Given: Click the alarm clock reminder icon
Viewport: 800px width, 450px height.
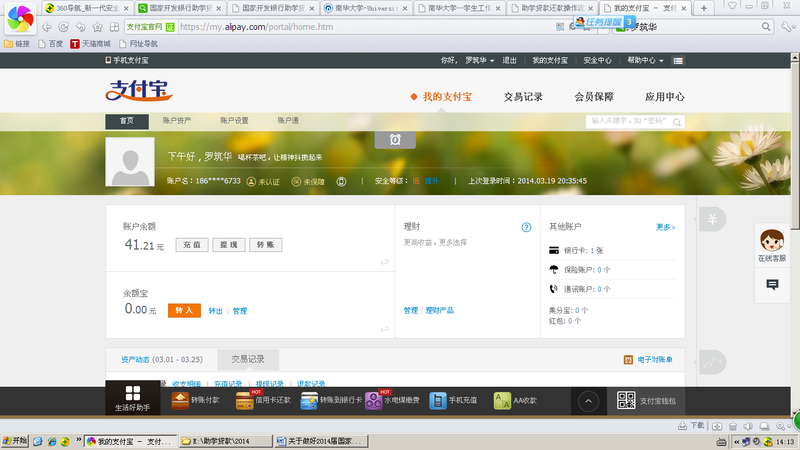Looking at the screenshot, I should [395, 140].
